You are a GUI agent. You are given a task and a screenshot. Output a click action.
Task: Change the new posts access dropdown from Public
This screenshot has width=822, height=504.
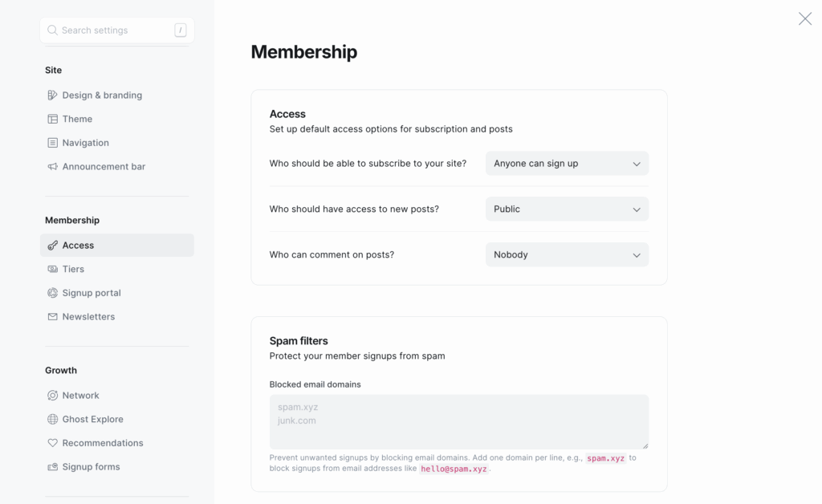567,209
